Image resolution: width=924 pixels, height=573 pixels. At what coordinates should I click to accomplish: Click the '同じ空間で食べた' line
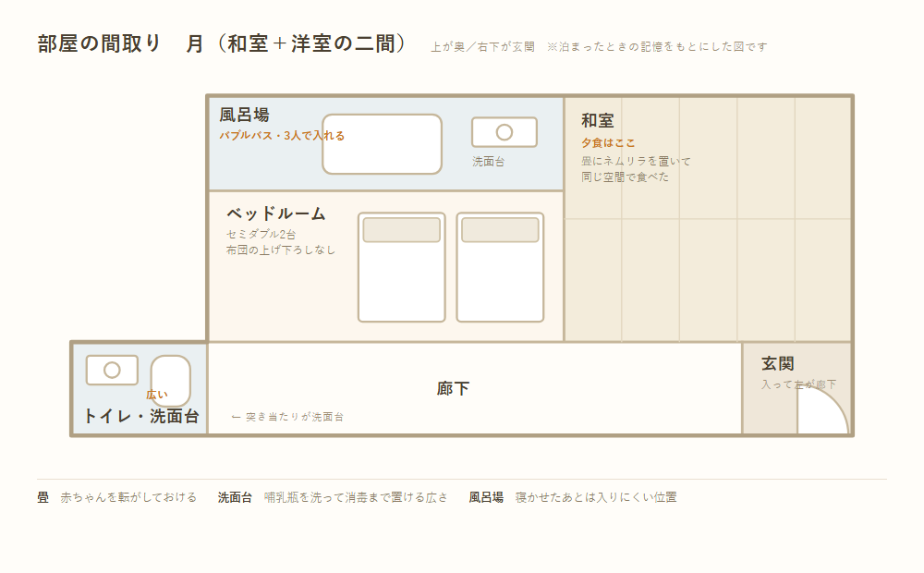click(x=625, y=177)
